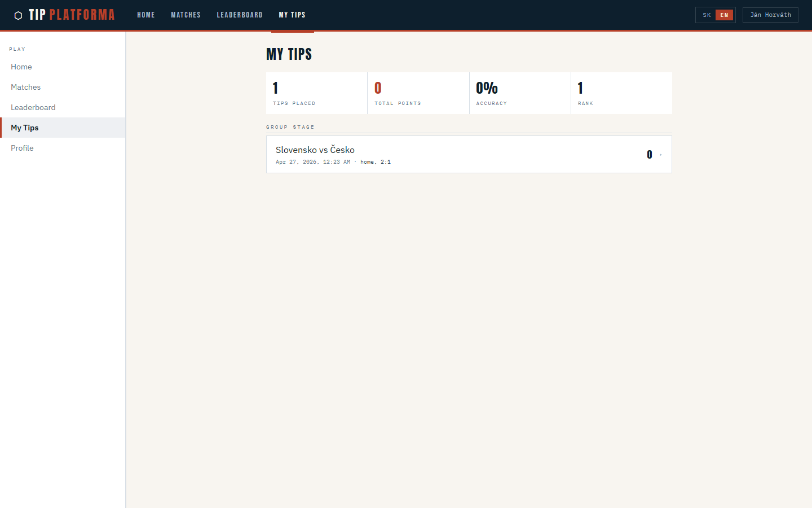Select My Tips tab in top navbar

pos(292,15)
